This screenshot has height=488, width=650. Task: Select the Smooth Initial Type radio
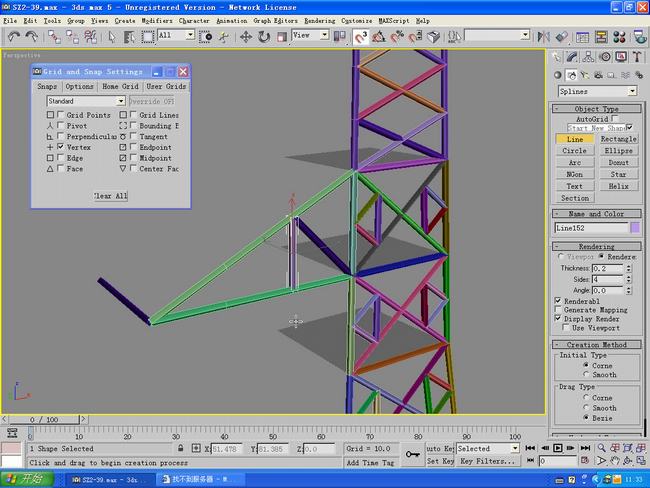(586, 374)
